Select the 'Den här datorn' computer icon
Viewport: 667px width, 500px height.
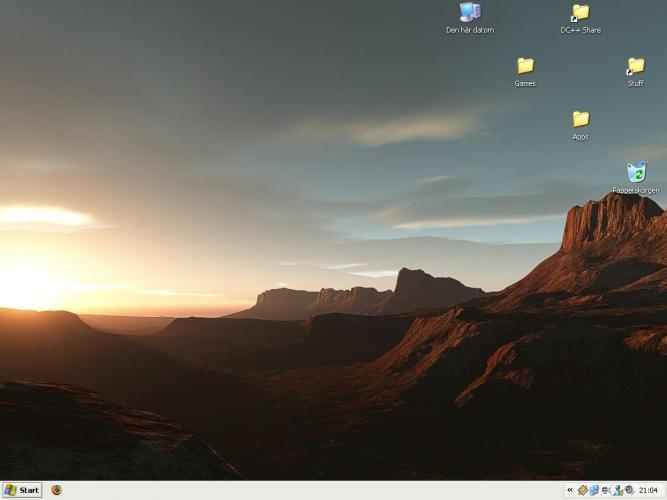(470, 12)
